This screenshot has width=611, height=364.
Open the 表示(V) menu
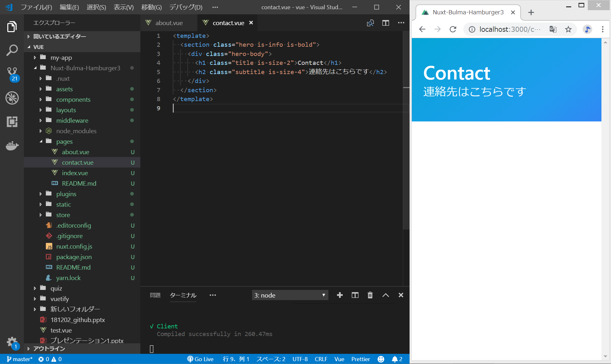pos(123,7)
